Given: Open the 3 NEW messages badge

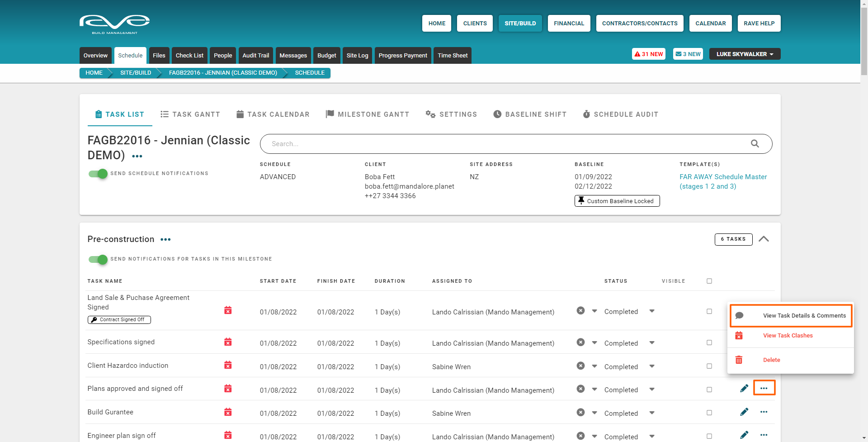Looking at the screenshot, I should tap(688, 54).
